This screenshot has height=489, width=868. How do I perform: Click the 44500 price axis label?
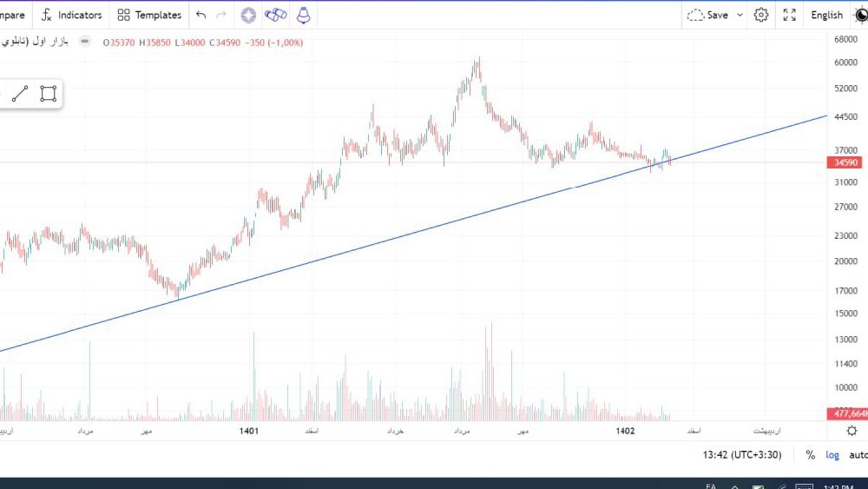coord(845,117)
